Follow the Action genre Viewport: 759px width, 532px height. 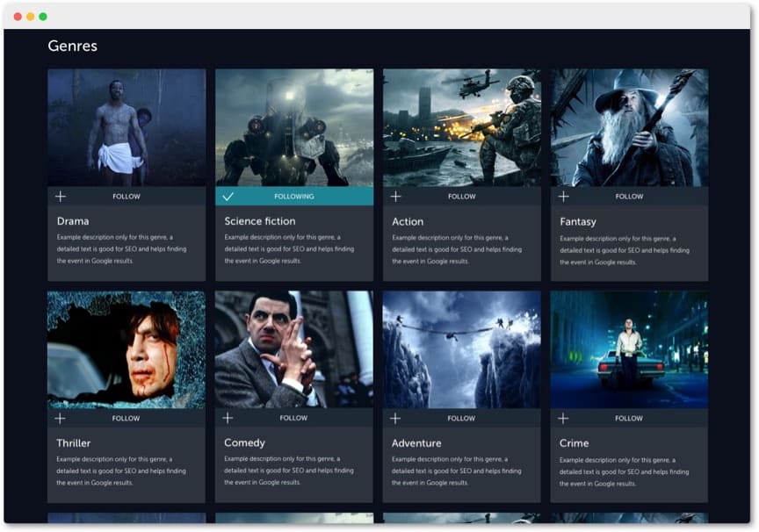pos(462,197)
